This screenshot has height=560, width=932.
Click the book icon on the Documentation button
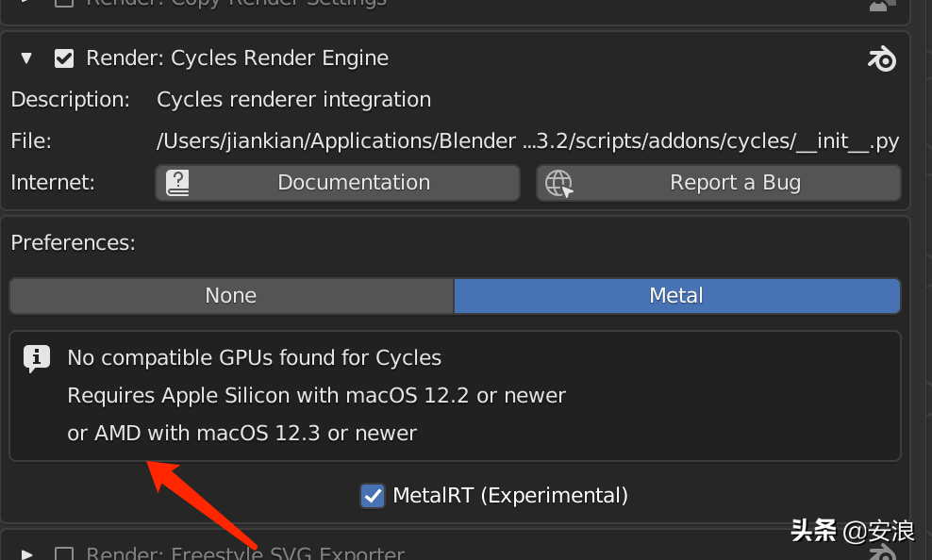[177, 183]
